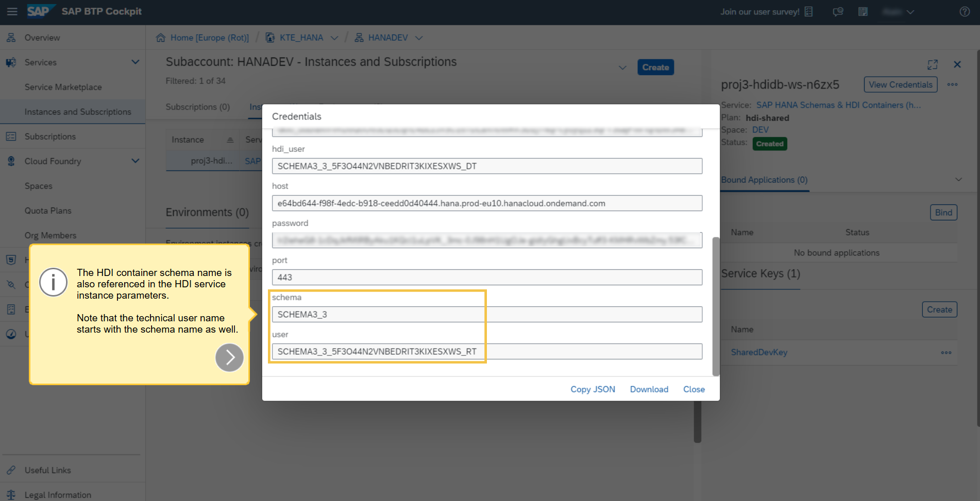
Task: Open the HANADEV breadcrumb dropdown
Action: [419, 38]
